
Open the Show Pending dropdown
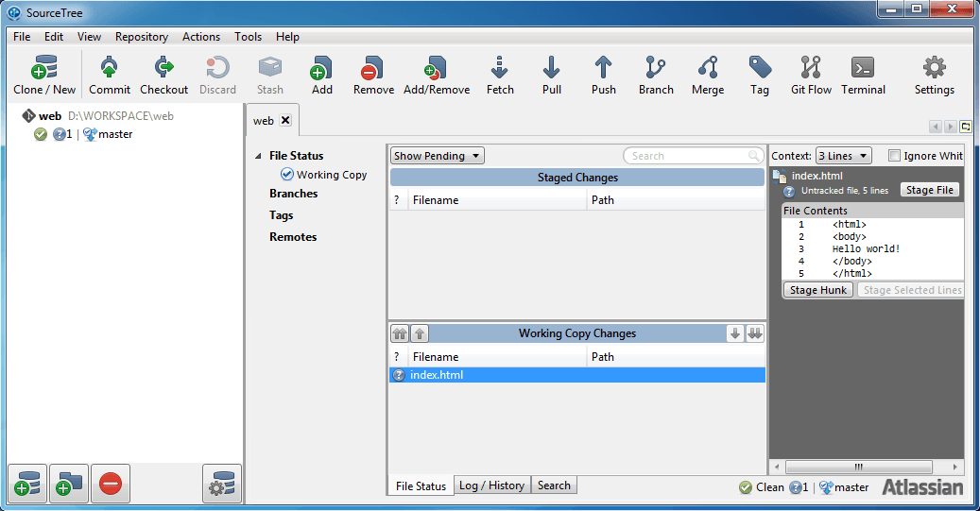pyautogui.click(x=437, y=156)
